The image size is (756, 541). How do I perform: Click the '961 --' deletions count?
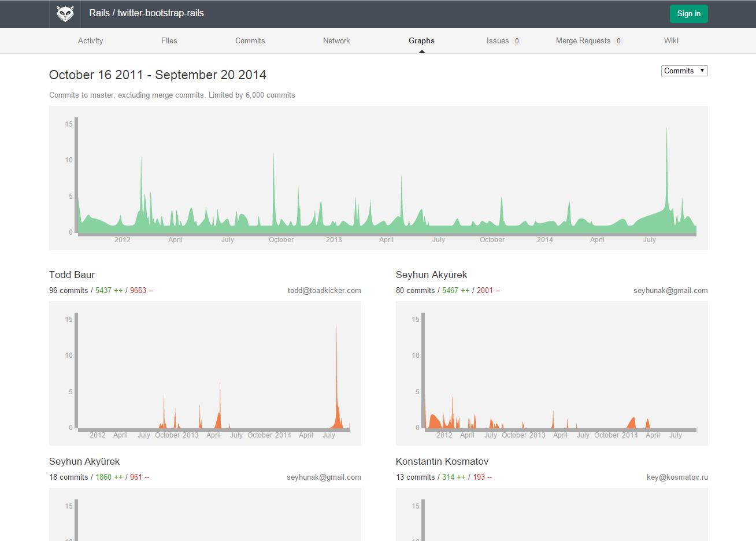point(140,477)
